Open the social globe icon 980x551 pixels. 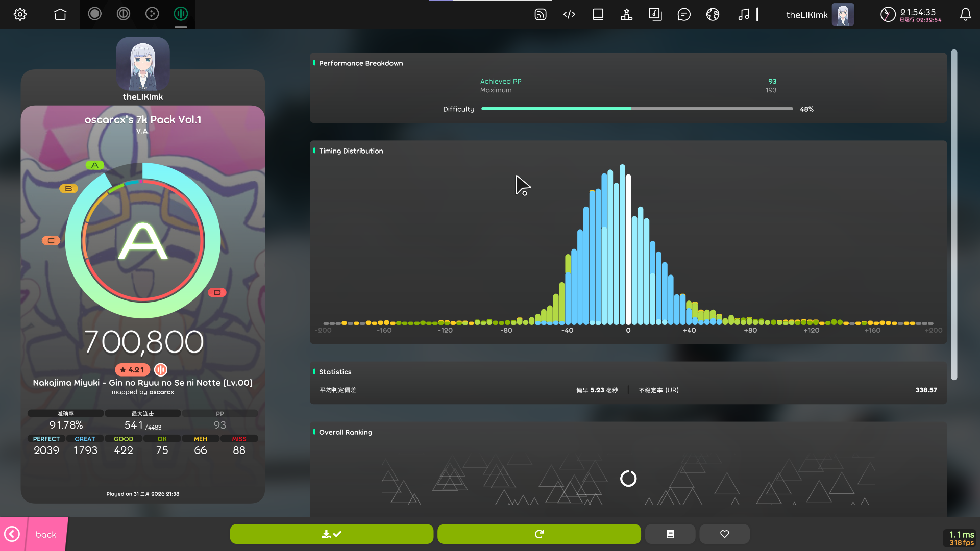click(713, 14)
